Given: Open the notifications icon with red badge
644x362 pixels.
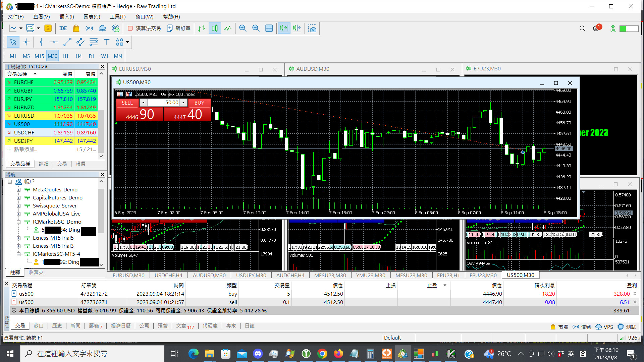Looking at the screenshot, I should 597,28.
